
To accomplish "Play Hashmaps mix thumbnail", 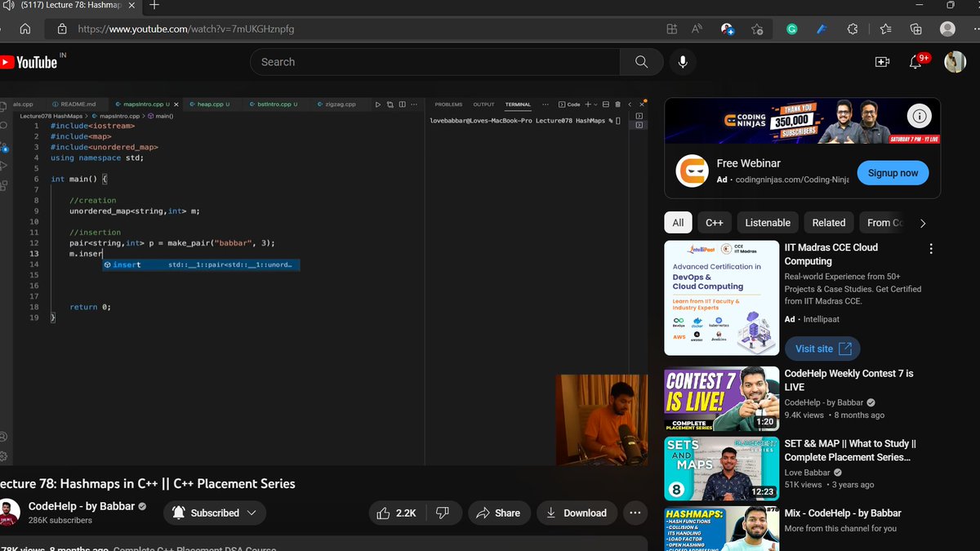I will click(x=721, y=528).
